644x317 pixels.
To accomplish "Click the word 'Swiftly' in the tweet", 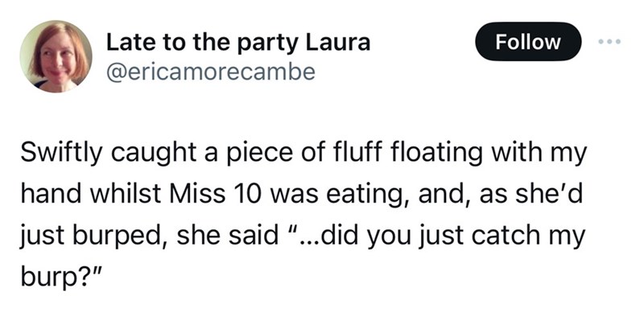I will [x=60, y=154].
